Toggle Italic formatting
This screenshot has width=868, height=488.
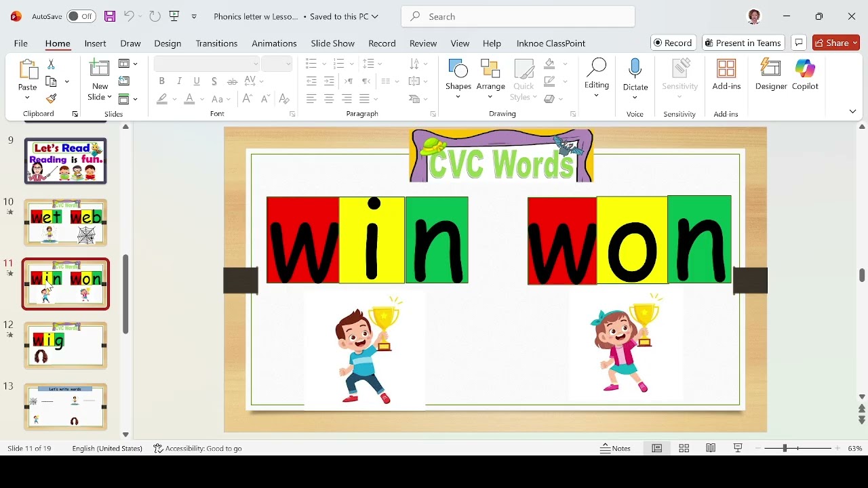click(179, 81)
